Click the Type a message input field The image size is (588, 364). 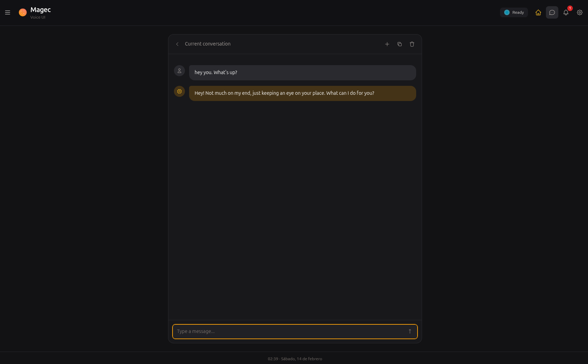276,331
